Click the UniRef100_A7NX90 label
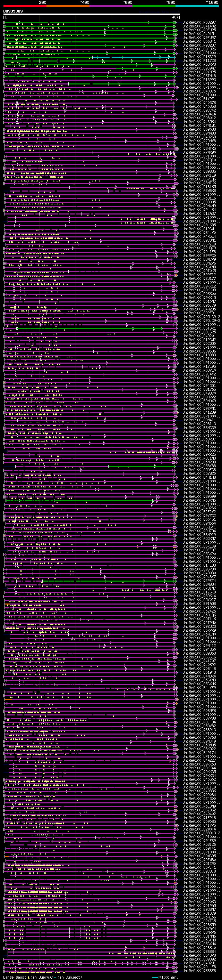The image size is (222, 980). coord(199,153)
